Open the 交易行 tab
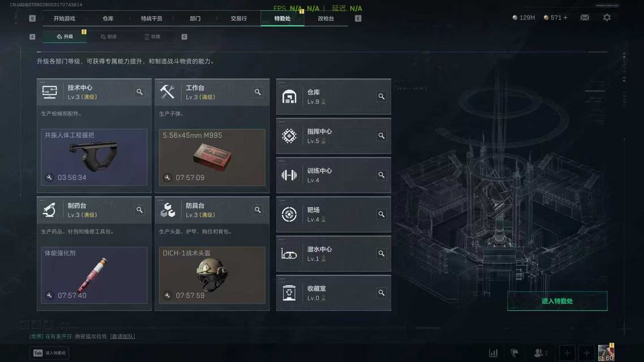 [x=239, y=18]
